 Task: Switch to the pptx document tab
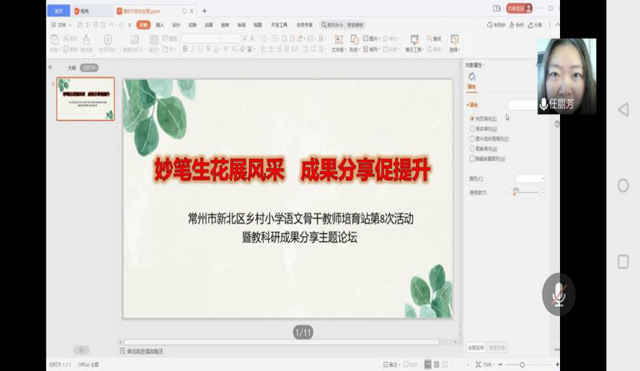click(142, 11)
